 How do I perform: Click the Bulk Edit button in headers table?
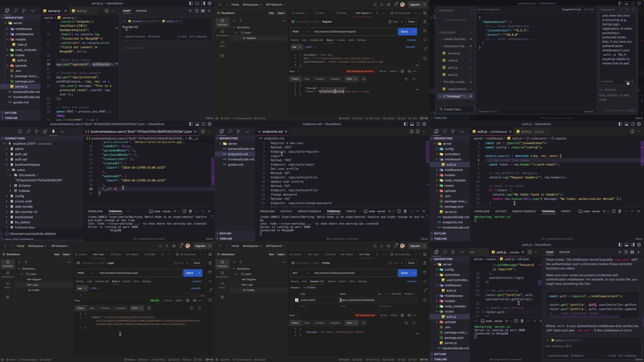tap(396, 294)
